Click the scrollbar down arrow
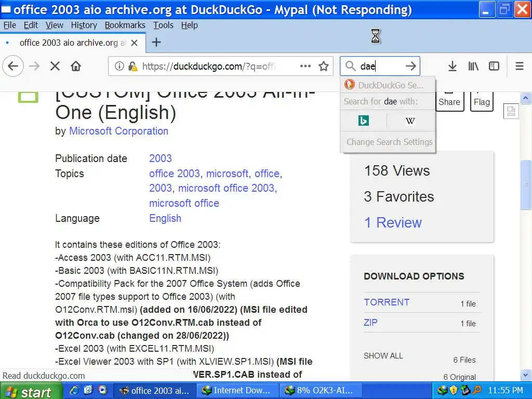Viewport: 532px width, 399px height. [526, 375]
